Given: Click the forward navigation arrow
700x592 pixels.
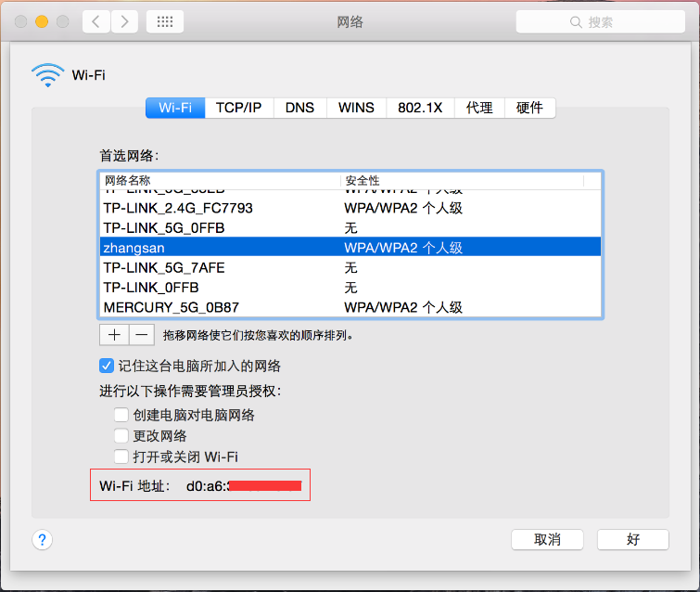Looking at the screenshot, I should pos(125,21).
